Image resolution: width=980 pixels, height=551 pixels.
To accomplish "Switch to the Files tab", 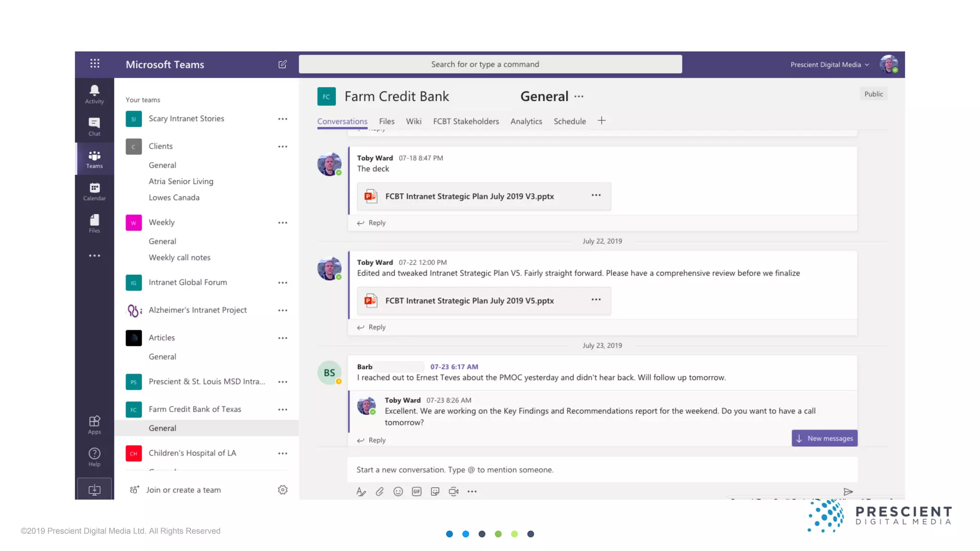I will (387, 121).
